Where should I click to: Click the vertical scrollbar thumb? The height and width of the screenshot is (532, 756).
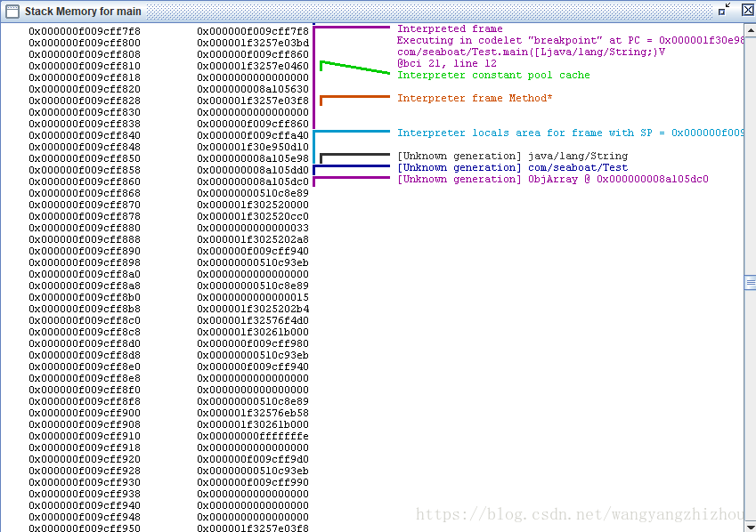click(x=751, y=282)
